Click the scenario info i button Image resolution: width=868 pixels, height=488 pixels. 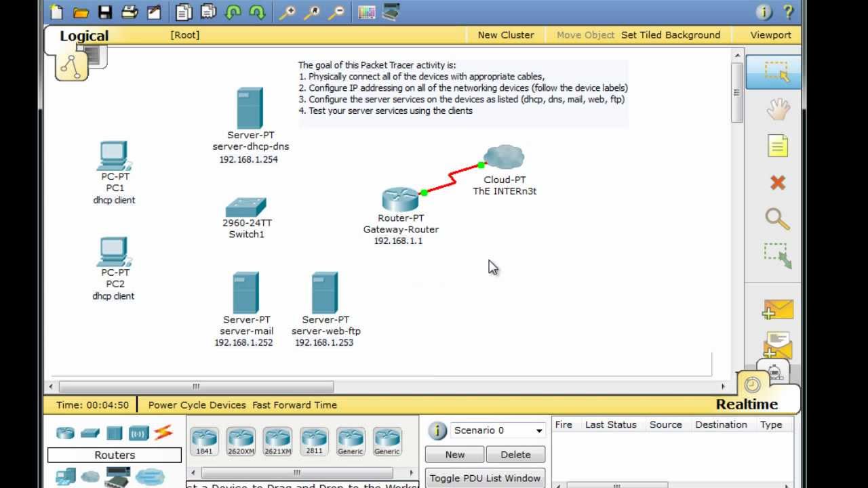click(x=437, y=430)
